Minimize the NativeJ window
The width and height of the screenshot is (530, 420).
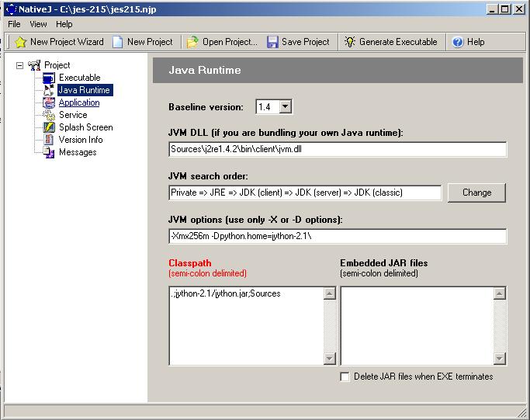pos(493,9)
